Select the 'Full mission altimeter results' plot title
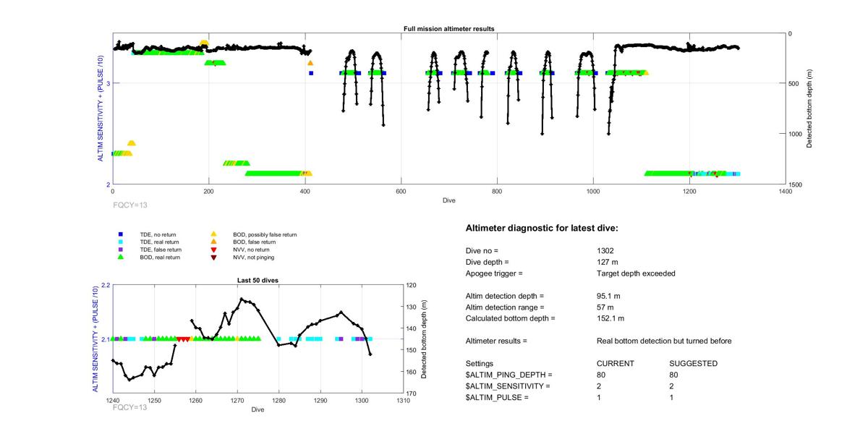 (x=448, y=29)
